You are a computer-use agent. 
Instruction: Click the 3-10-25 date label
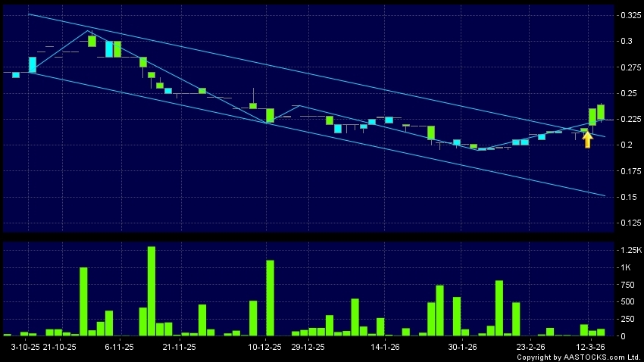tap(25, 346)
